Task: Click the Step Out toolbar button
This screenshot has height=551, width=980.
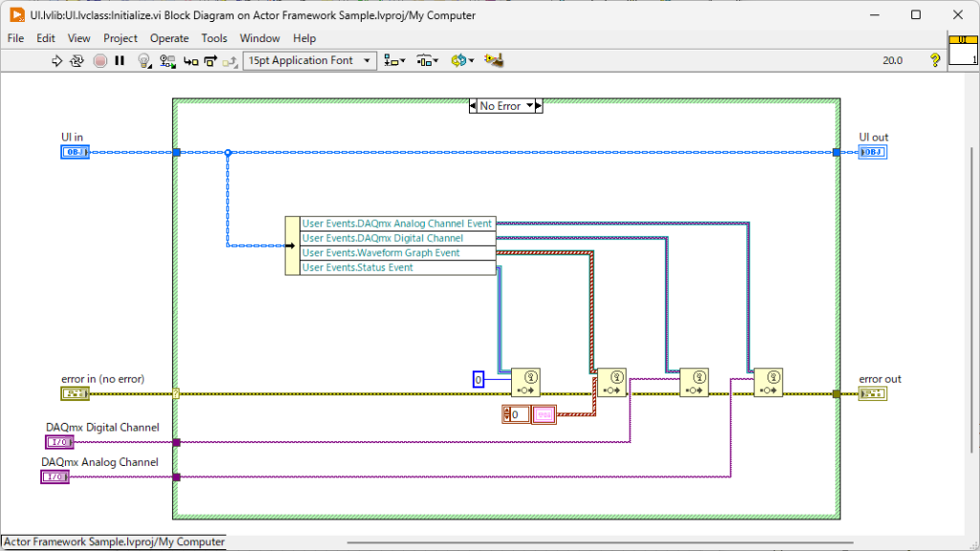Action: coord(230,60)
